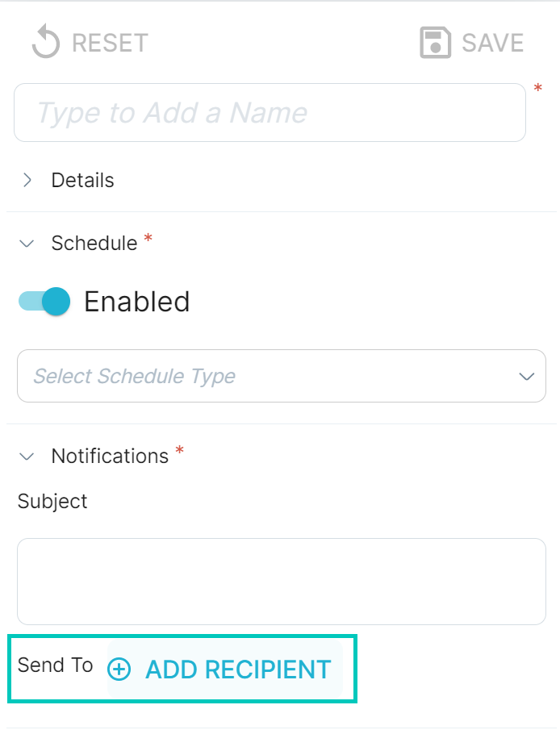The image size is (560, 730).
Task: Click the ADD RECIPIENT button
Action: 225,669
